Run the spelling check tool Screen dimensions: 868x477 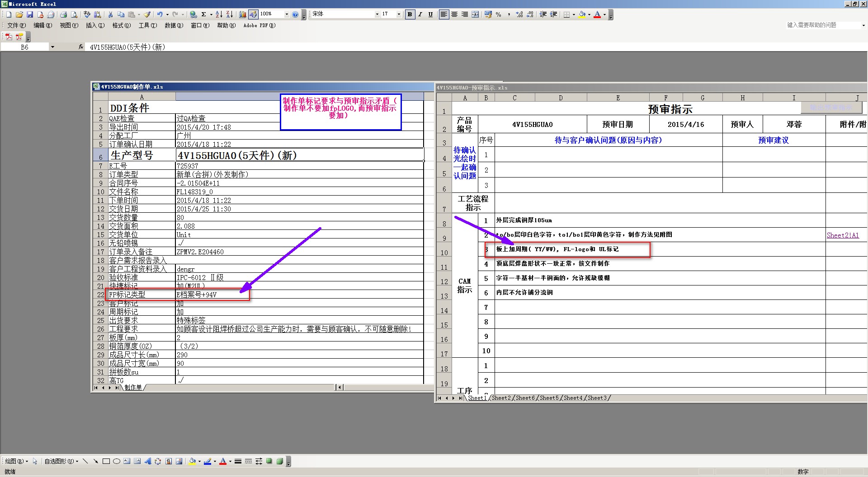87,14
